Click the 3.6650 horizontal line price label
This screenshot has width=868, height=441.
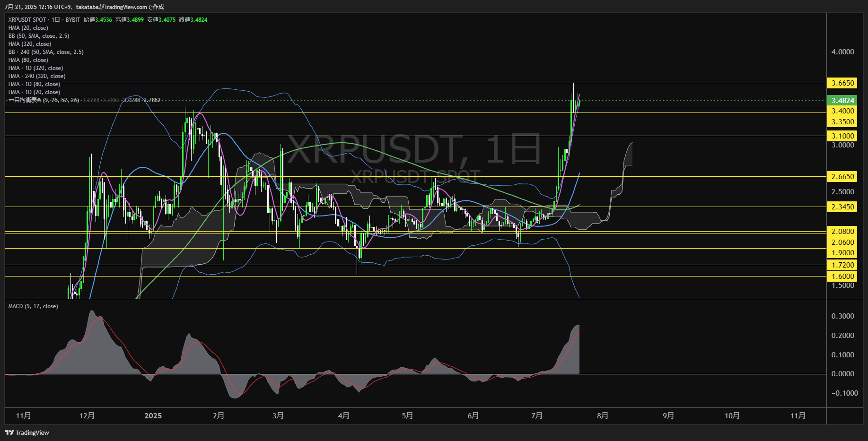click(842, 83)
